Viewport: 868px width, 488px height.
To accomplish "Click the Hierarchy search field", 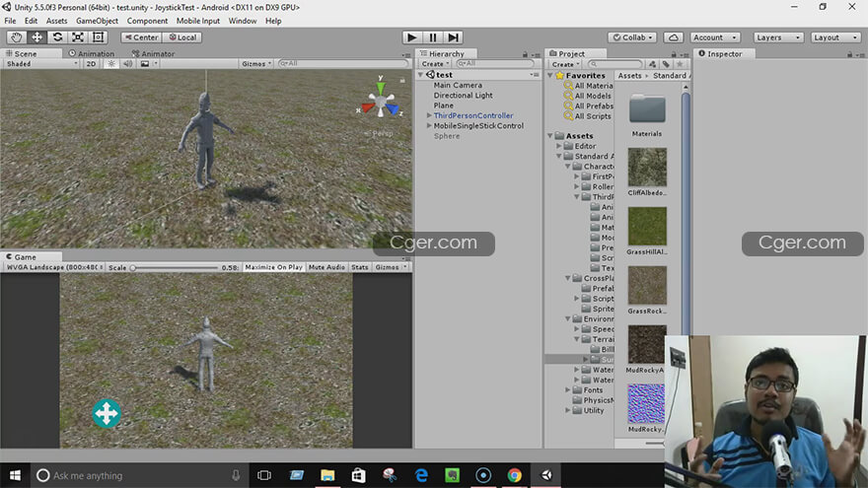I will click(x=494, y=64).
